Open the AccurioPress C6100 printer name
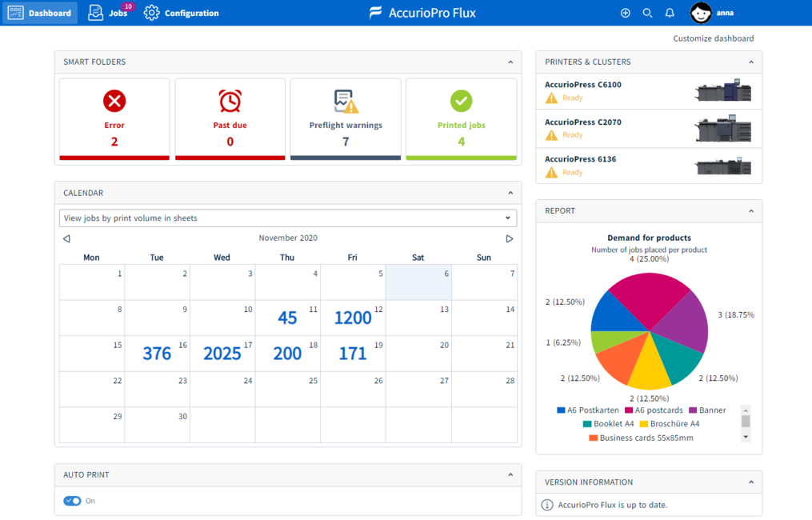 coord(583,85)
